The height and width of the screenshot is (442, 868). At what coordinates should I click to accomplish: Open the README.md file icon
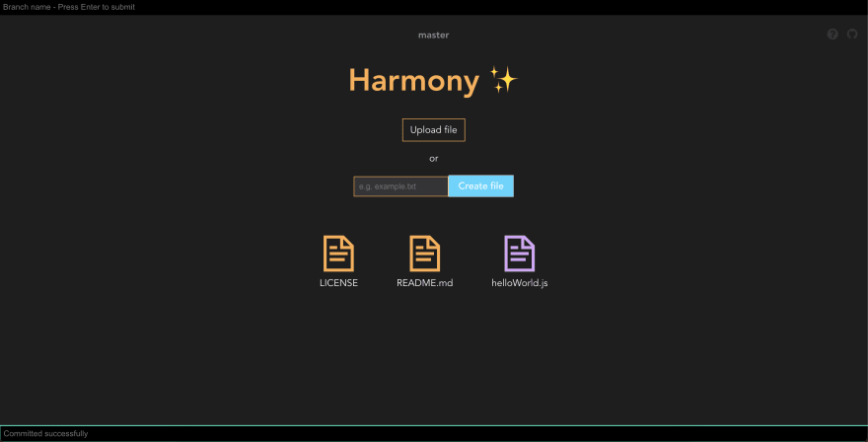tap(424, 254)
